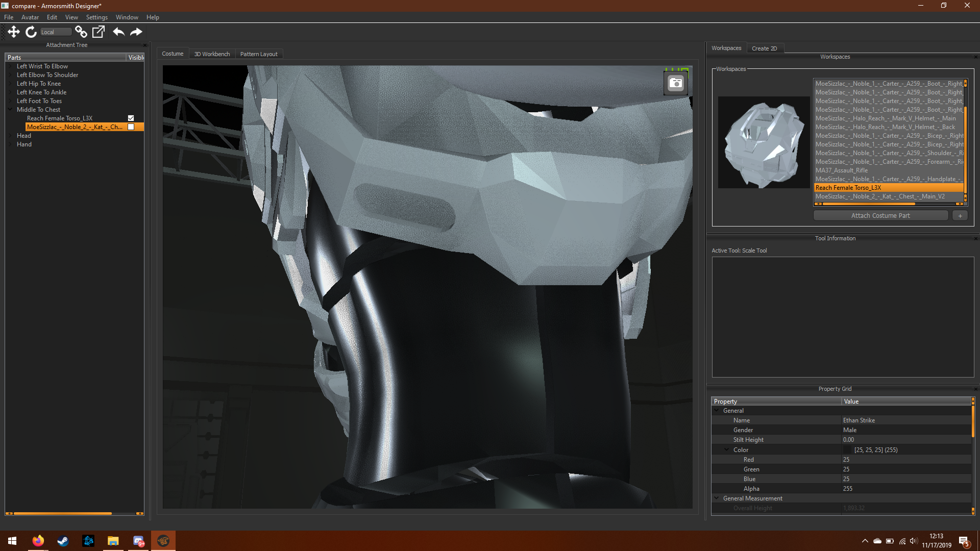Select Left Foot To Toes tree item
The image size is (980, 551).
click(x=39, y=101)
